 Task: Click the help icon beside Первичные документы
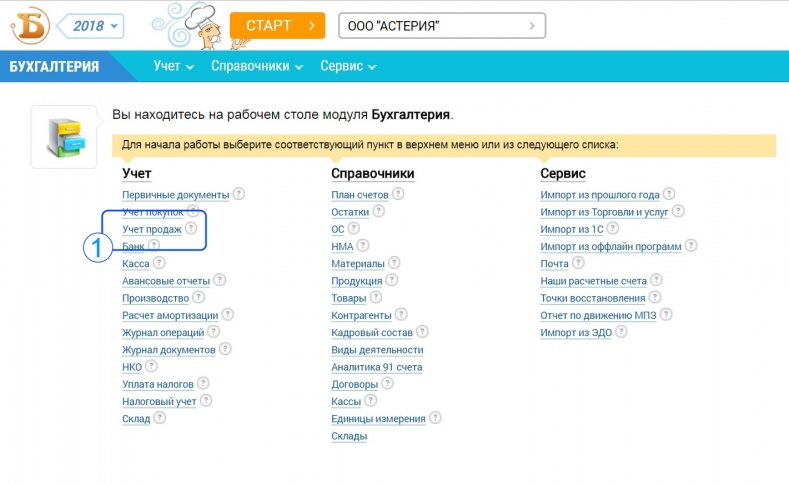[239, 194]
